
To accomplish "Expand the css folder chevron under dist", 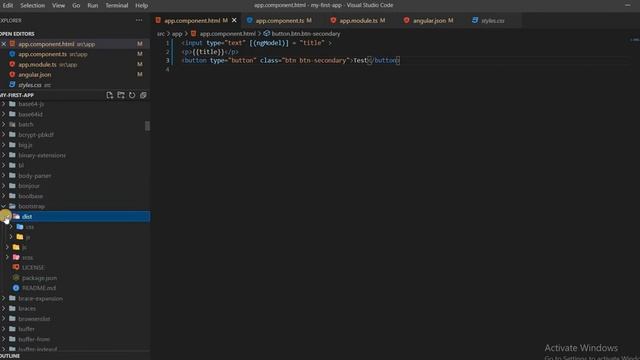I will [x=11, y=227].
